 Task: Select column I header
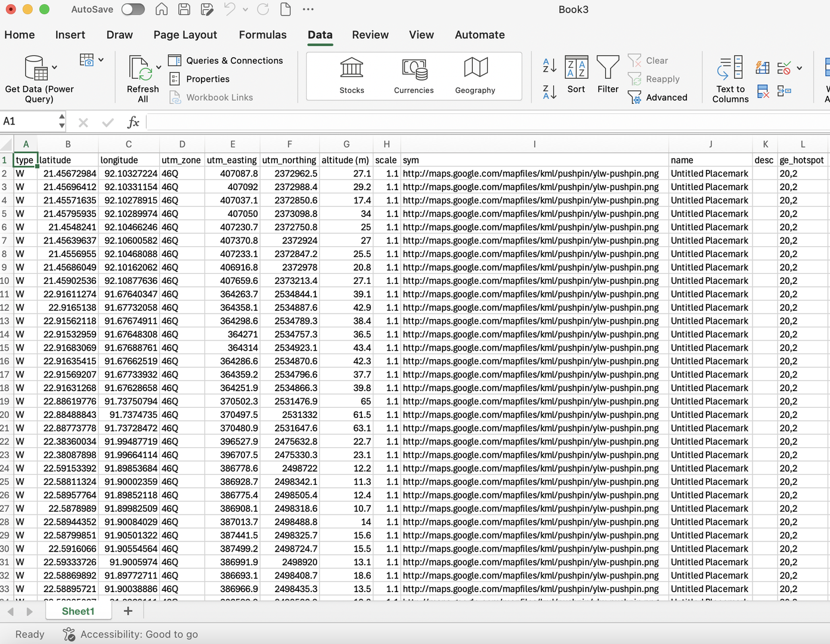[x=534, y=144]
